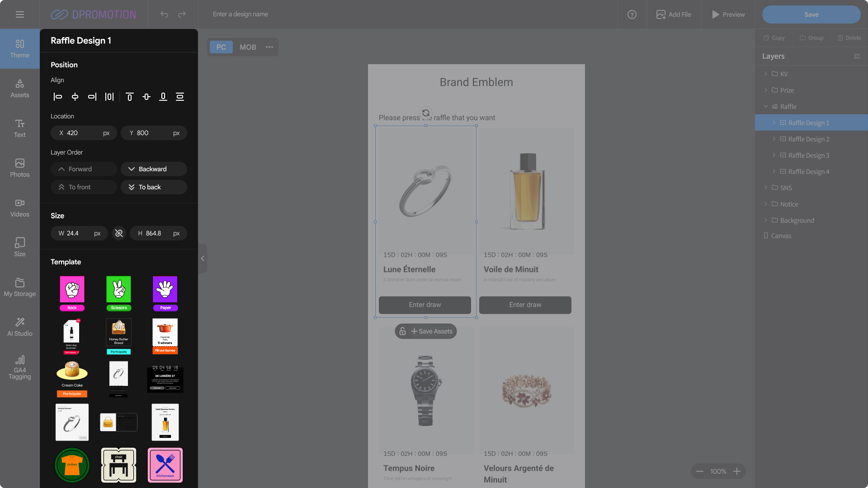Open the help question mark icon
This screenshot has height=488, width=868.
tap(632, 14)
